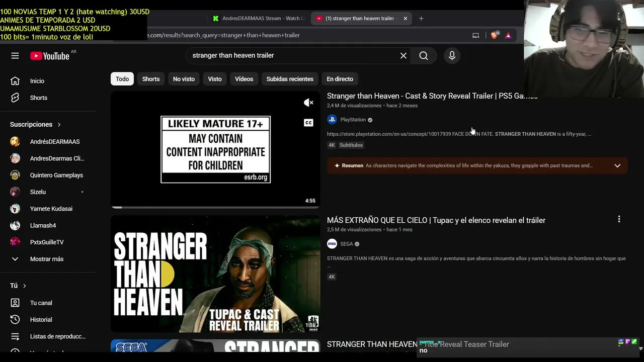Open STRANGER THAN HEAVEN Teaser Trailer title
This screenshot has width=644, height=362.
[418, 344]
